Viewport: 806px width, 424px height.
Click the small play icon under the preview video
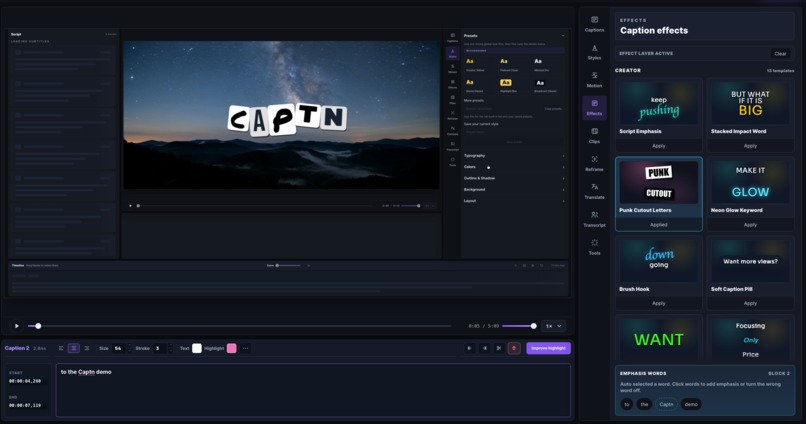point(130,206)
